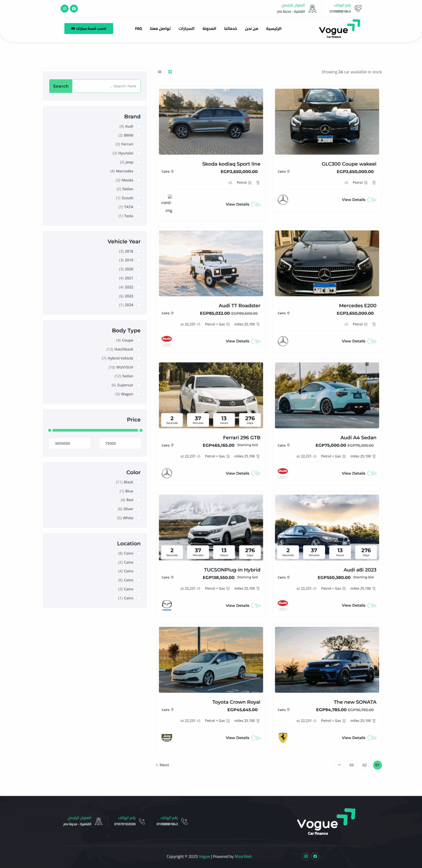
Task: Click the pagination arrow icon beside page 03
Action: [339, 765]
